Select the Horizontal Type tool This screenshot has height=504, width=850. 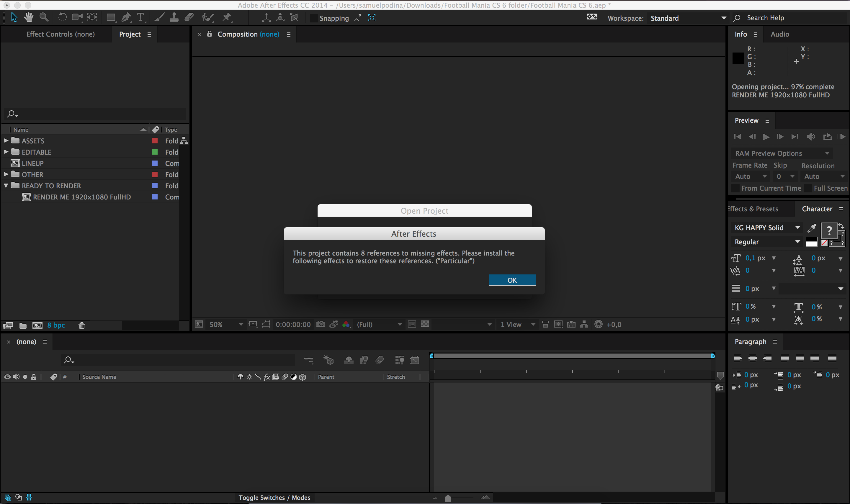(x=140, y=18)
